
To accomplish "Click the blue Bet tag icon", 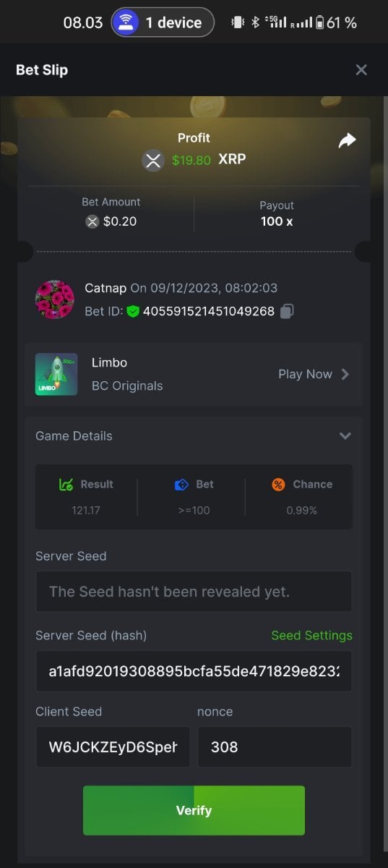I will tap(181, 485).
